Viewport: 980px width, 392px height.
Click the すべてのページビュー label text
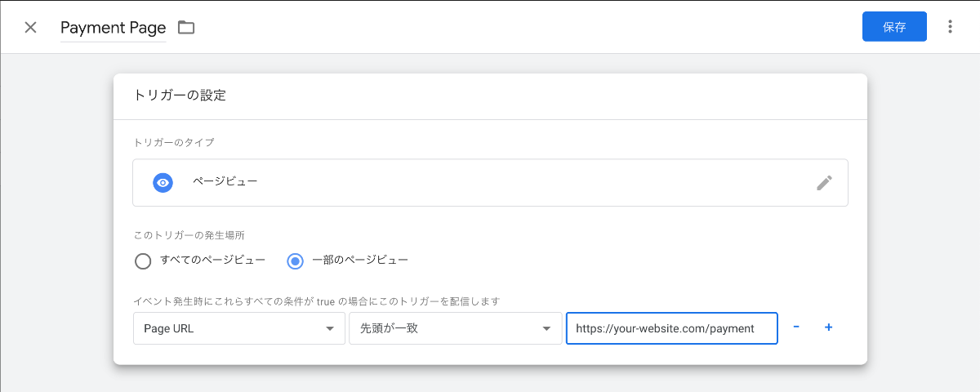click(x=212, y=260)
